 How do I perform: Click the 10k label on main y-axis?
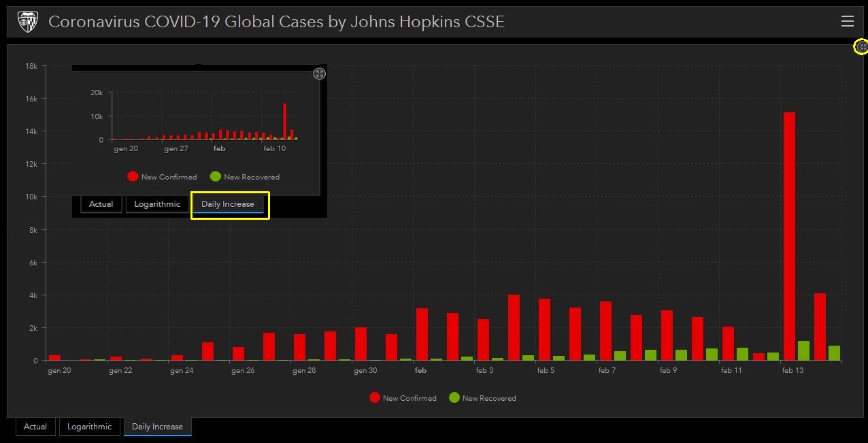click(31, 197)
